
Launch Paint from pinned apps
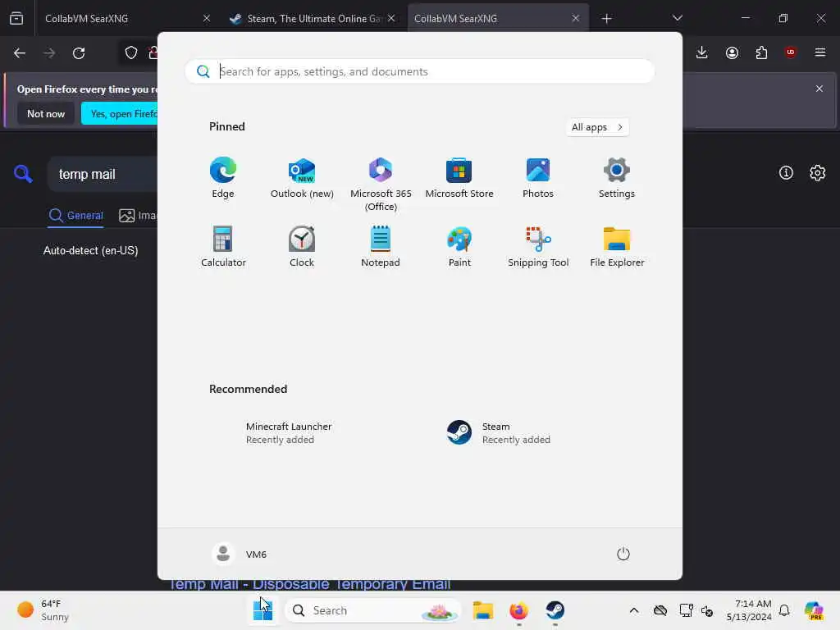point(459,246)
